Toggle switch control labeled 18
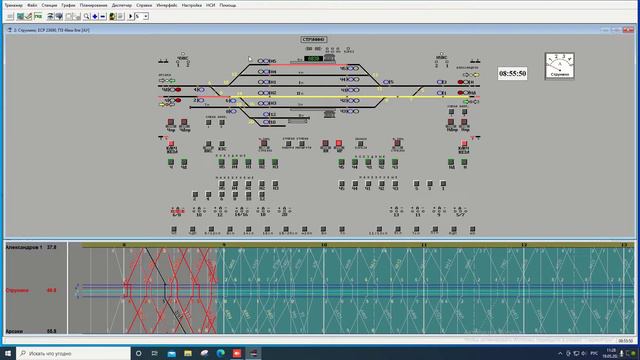The image size is (640, 360). 263,211
